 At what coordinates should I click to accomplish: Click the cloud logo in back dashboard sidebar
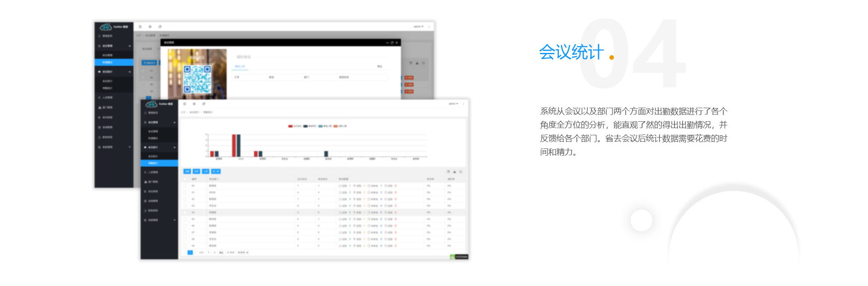point(106,27)
